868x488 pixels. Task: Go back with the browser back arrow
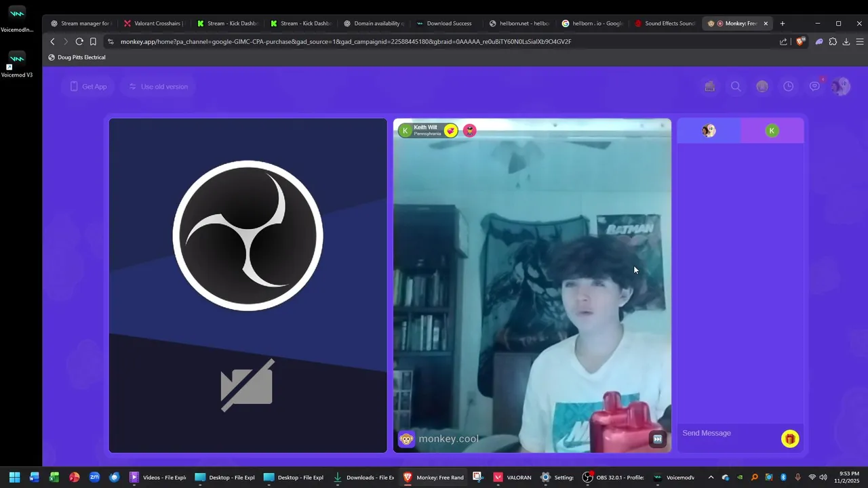[x=52, y=41]
